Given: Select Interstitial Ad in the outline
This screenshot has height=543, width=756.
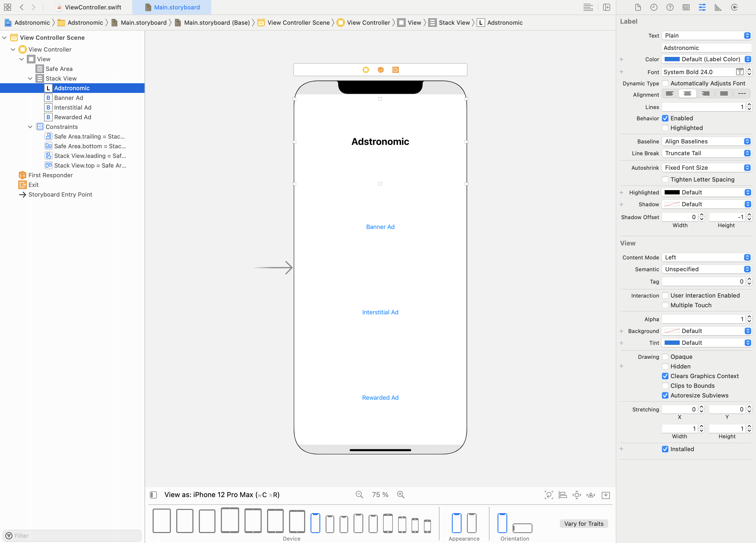Looking at the screenshot, I should tap(72, 108).
